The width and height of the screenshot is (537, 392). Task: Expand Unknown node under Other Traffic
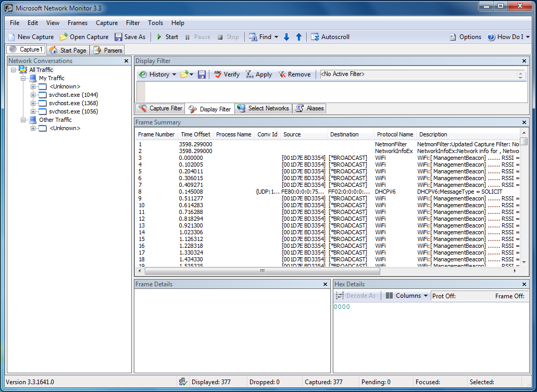click(33, 129)
